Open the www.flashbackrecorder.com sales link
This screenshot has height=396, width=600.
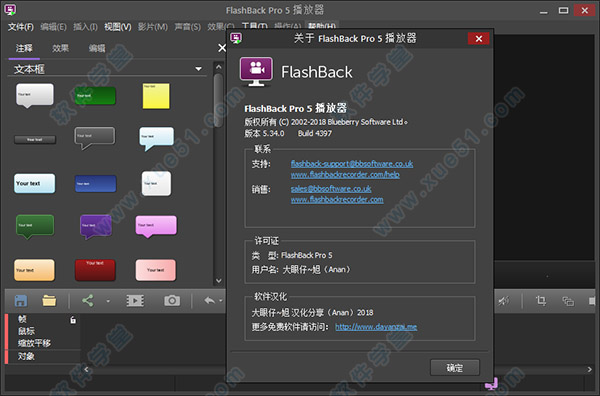[x=337, y=199]
